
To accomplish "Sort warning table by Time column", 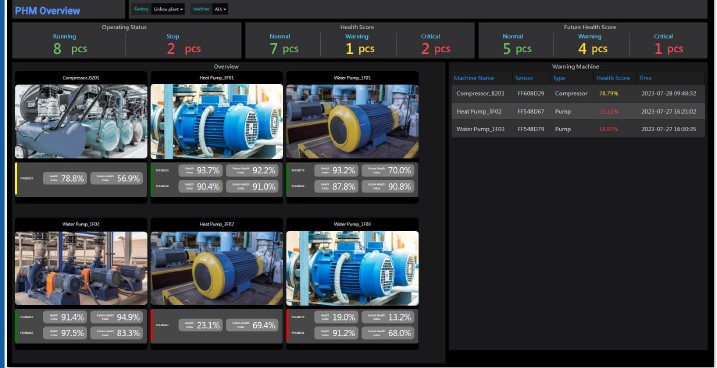I will [x=645, y=78].
